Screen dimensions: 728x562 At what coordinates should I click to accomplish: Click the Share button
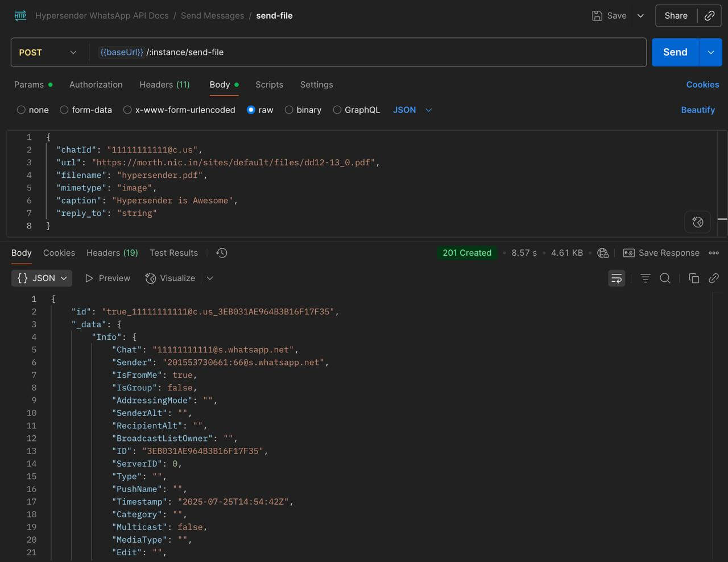tap(676, 16)
